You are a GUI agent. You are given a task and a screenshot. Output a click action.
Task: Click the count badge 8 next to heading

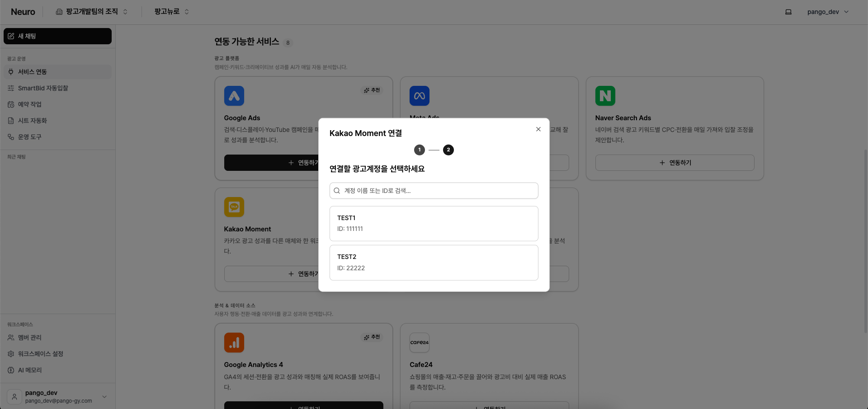coord(288,43)
